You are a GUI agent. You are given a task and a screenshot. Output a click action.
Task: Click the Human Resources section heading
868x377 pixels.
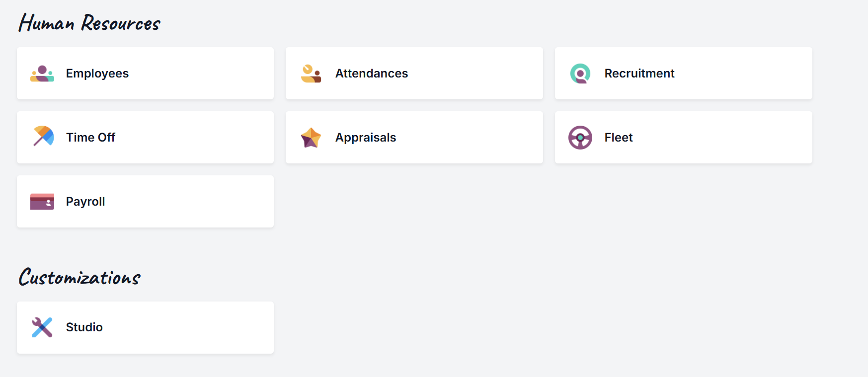point(89,23)
